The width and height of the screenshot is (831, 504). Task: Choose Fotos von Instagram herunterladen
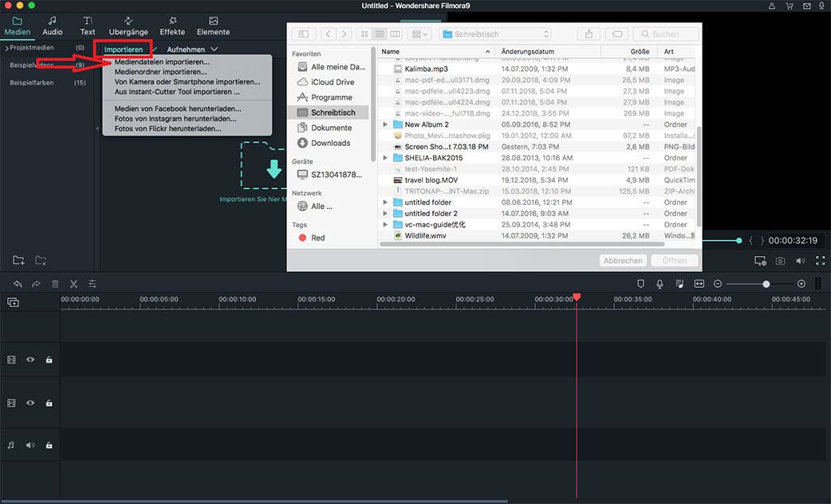pos(175,119)
